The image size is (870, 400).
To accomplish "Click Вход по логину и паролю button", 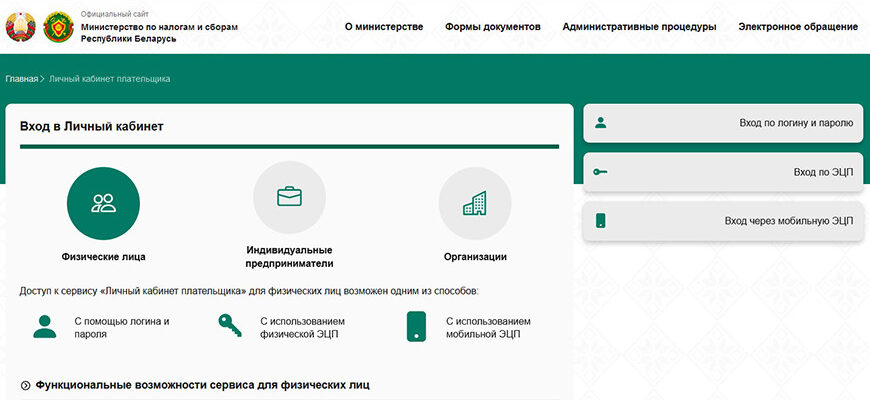I will [x=723, y=123].
